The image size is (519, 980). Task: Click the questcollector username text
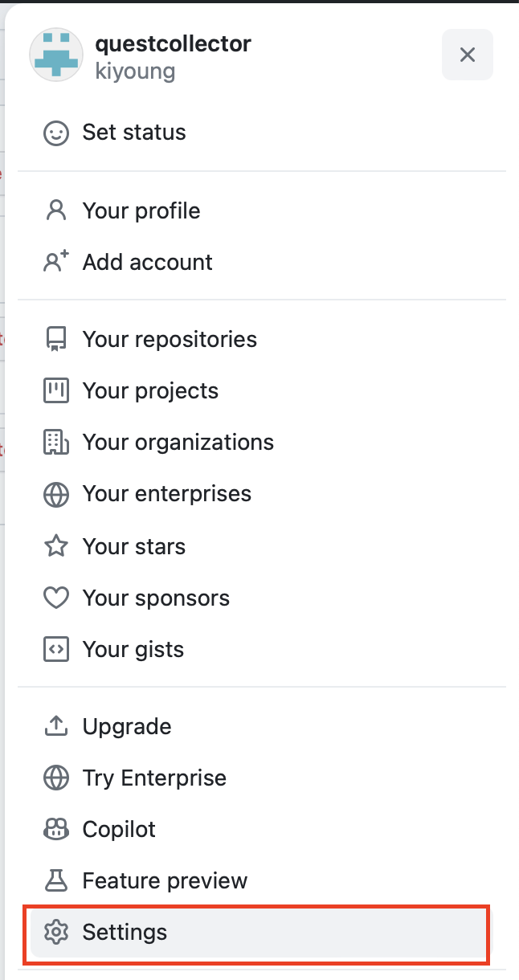[x=173, y=43]
